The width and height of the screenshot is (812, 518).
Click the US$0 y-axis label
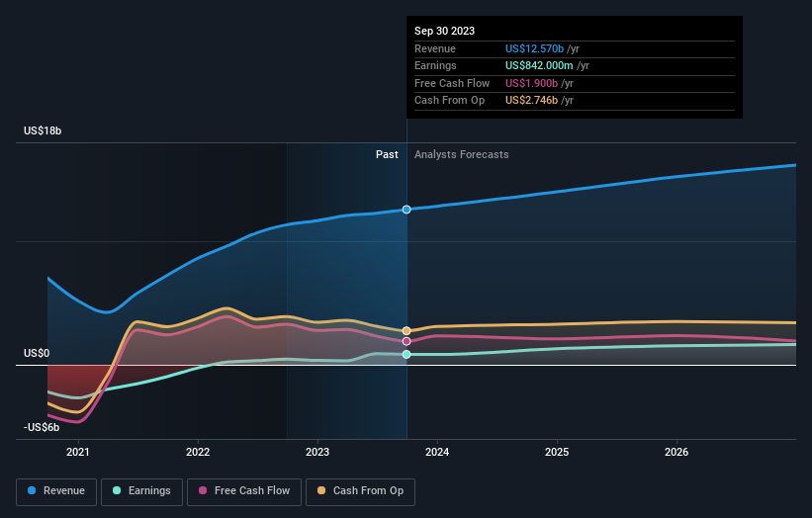coord(37,354)
